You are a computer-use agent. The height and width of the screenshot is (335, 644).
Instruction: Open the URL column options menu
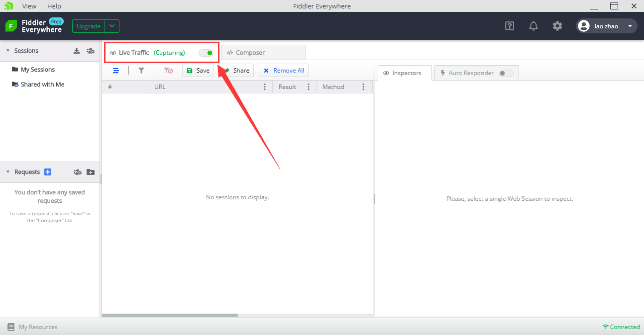coord(265,87)
